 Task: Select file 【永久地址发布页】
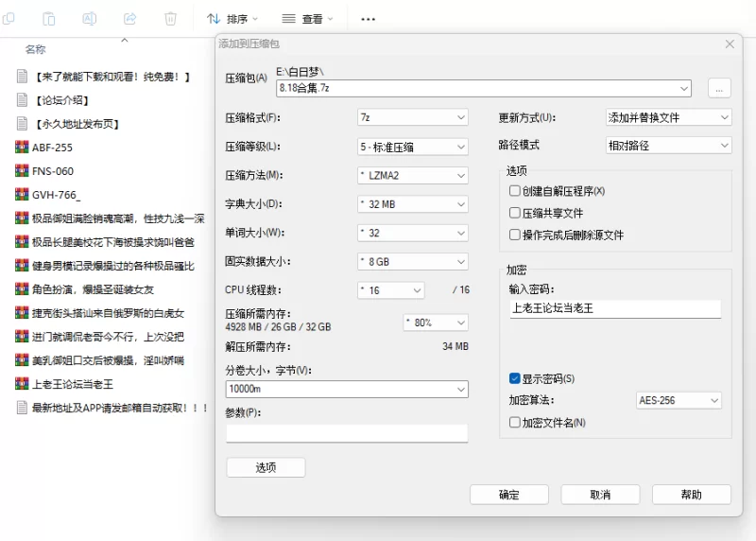pyautogui.click(x=77, y=124)
